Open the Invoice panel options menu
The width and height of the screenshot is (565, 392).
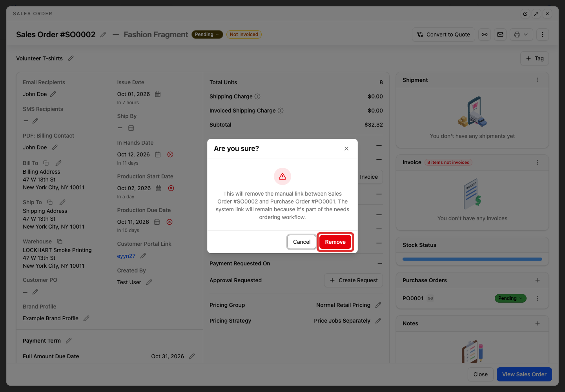[x=538, y=162]
